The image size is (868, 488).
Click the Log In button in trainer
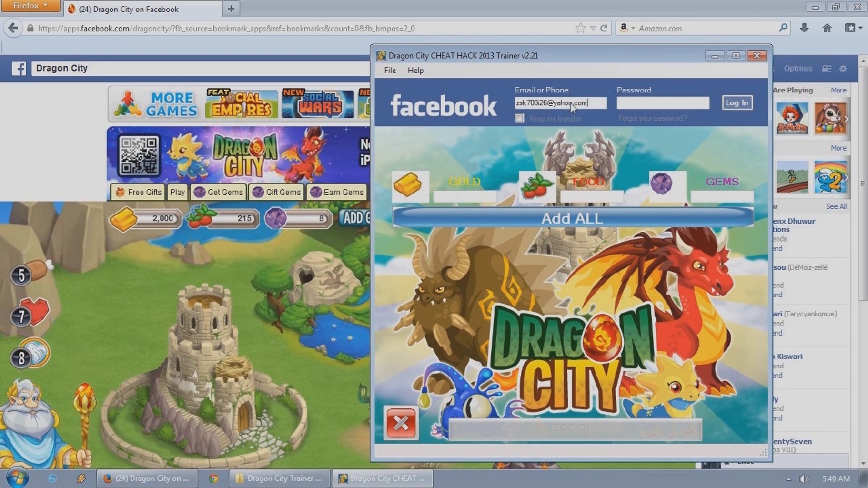737,103
